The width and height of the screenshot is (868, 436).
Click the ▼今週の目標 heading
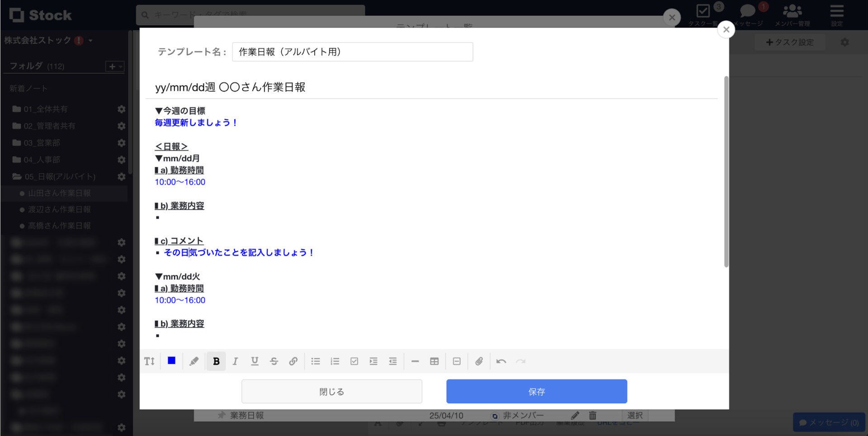[x=180, y=111]
